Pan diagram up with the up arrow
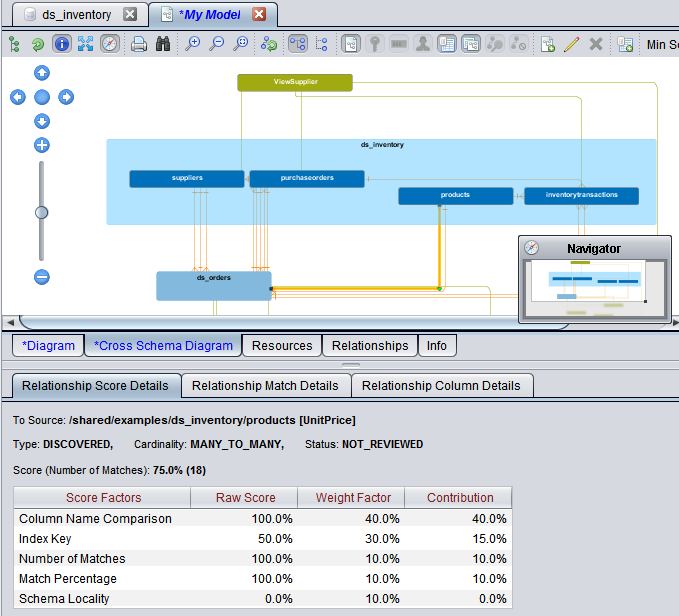The height and width of the screenshot is (616, 679). click(42, 73)
